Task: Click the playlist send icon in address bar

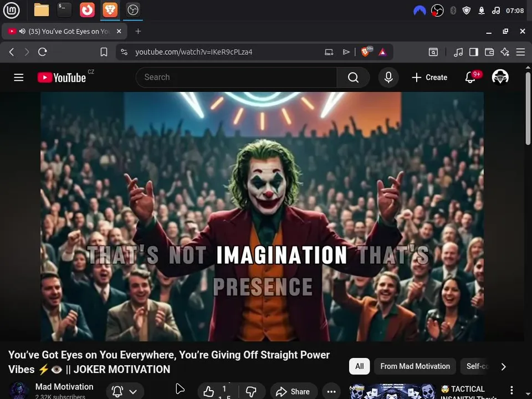Action: tap(346, 52)
